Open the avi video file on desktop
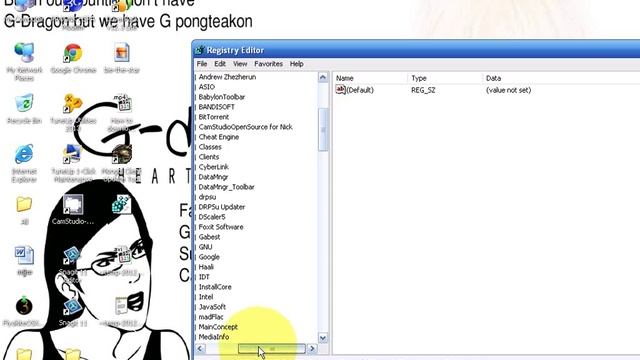 click(122, 261)
